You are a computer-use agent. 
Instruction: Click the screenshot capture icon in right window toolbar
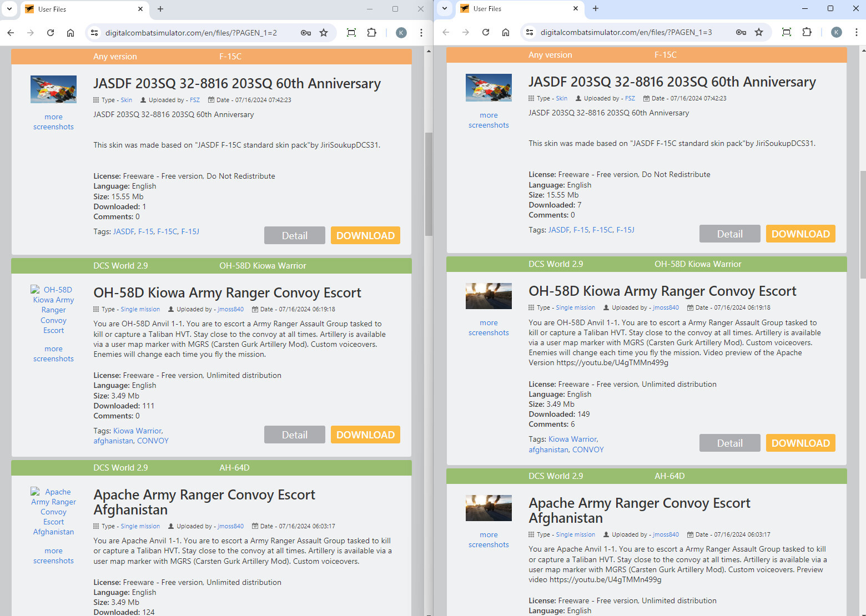(787, 32)
